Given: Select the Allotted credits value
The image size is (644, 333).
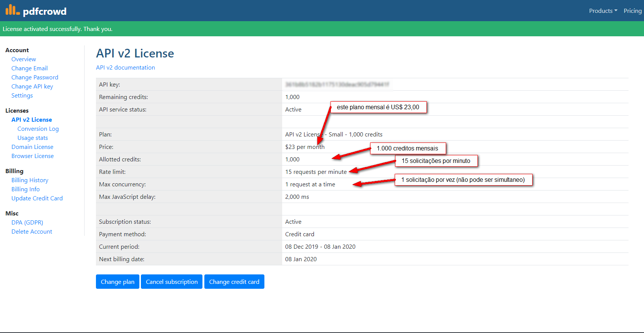Looking at the screenshot, I should click(292, 160).
